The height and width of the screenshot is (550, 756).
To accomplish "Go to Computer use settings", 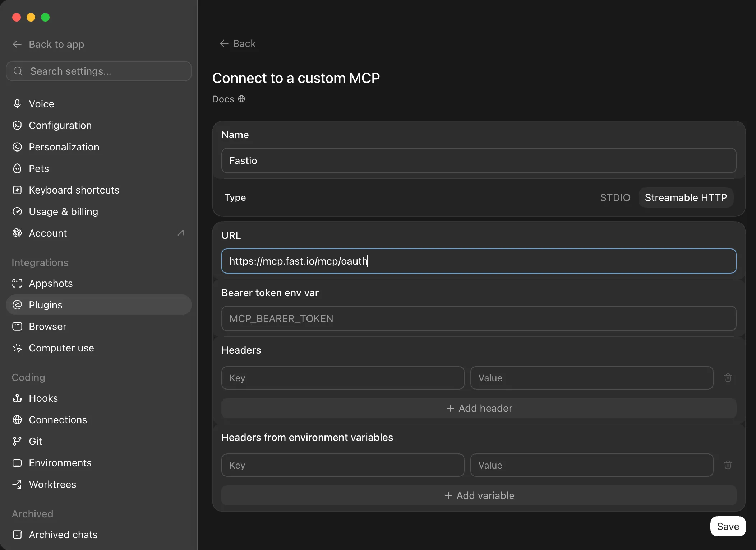I will pos(99,348).
